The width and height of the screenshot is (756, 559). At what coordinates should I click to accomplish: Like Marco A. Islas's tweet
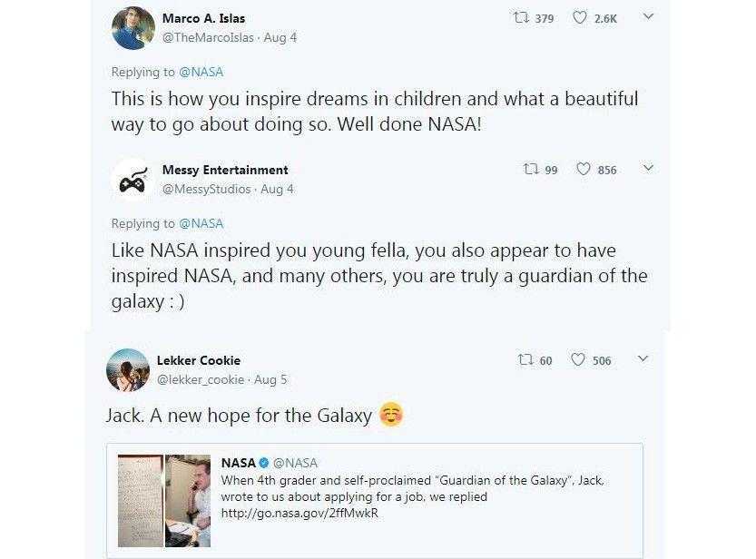[580, 18]
